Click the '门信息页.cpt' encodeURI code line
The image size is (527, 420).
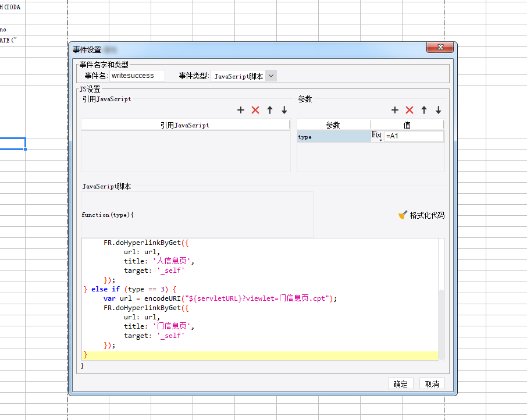click(220, 298)
